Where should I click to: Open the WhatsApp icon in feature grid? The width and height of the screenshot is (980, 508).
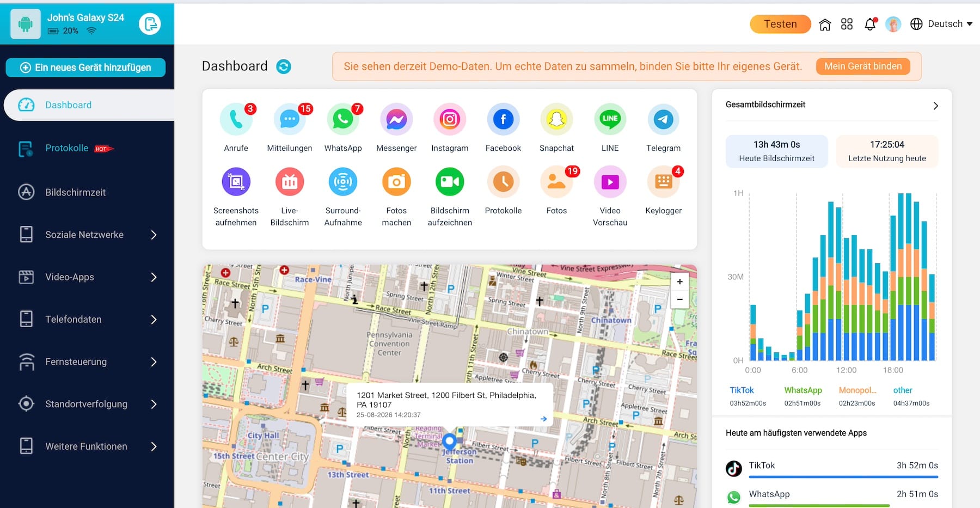(343, 119)
